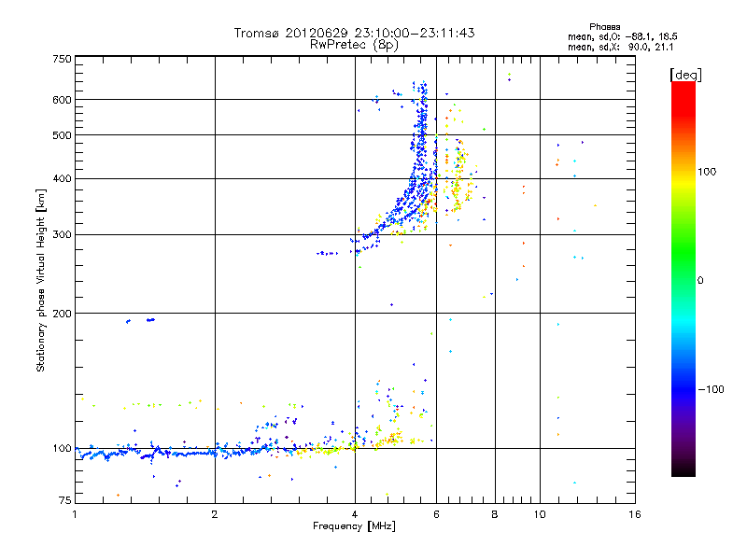Click the x-axis tick label '4'
The width and height of the screenshot is (747, 560).
[355, 514]
